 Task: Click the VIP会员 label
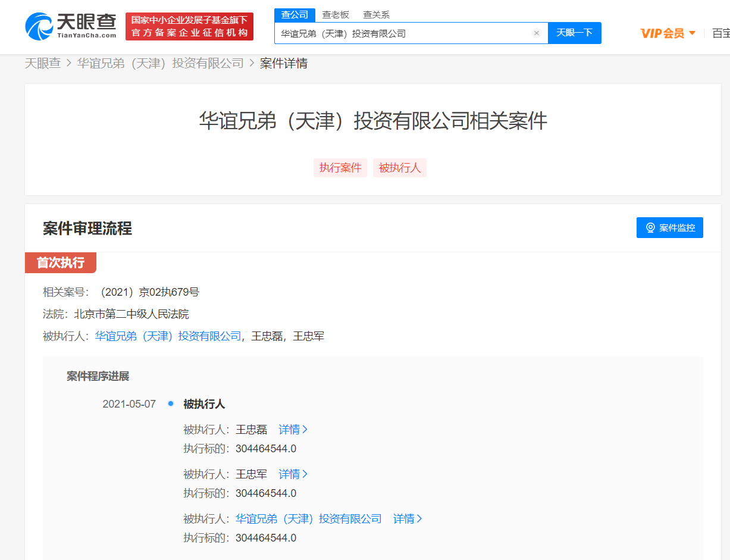click(662, 33)
